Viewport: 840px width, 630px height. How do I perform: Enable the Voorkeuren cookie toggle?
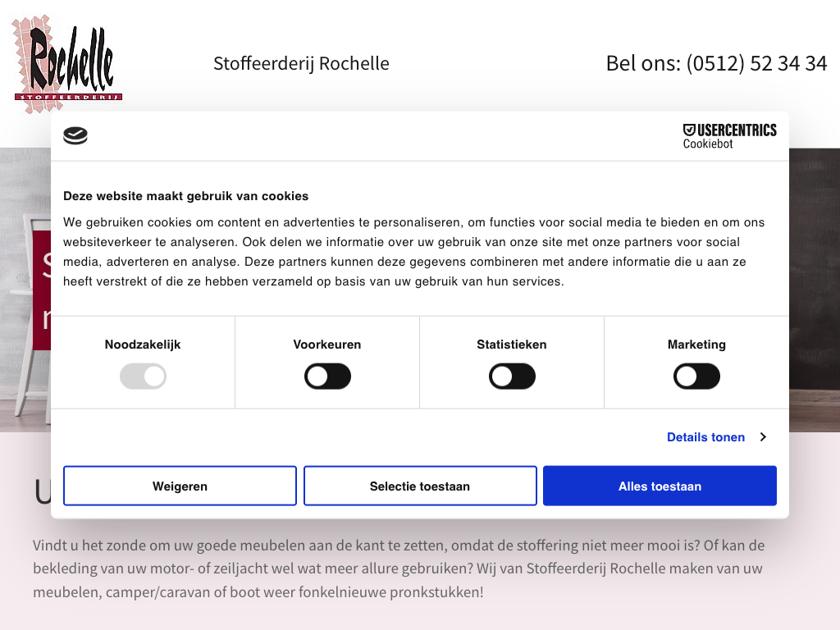click(x=327, y=377)
